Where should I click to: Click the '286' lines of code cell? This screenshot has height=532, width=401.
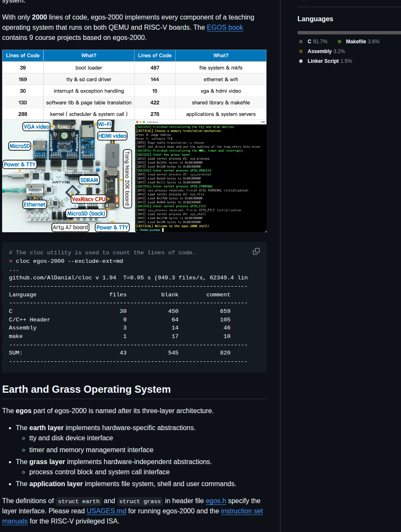click(x=23, y=114)
